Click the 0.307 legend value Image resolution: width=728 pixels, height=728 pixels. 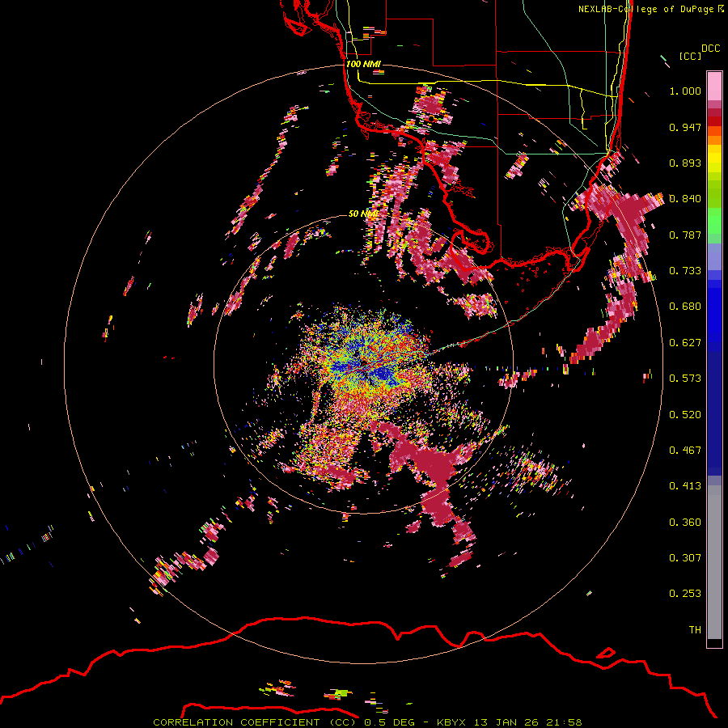(x=685, y=558)
